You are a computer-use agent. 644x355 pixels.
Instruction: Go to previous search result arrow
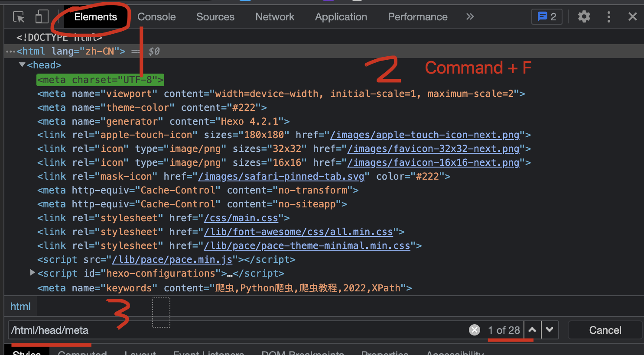point(532,330)
